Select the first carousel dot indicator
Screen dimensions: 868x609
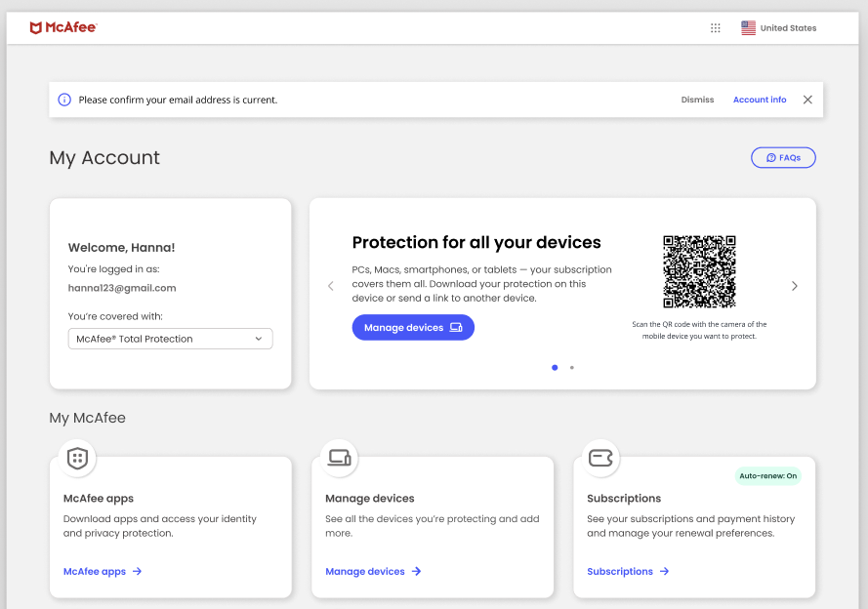[555, 367]
